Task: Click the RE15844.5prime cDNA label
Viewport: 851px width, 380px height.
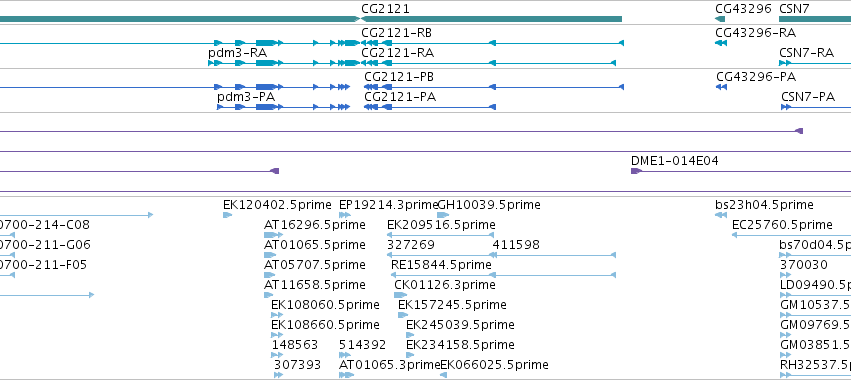Action: [x=441, y=265]
